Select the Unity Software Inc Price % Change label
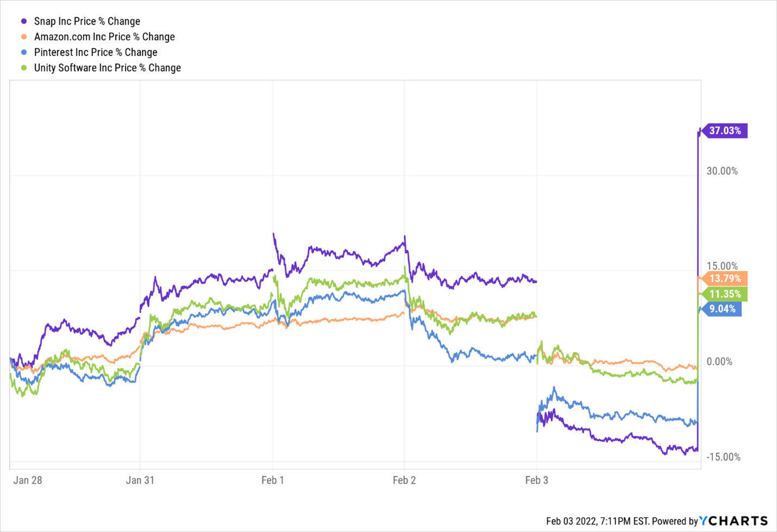Image resolution: width=777 pixels, height=532 pixels. [108, 68]
